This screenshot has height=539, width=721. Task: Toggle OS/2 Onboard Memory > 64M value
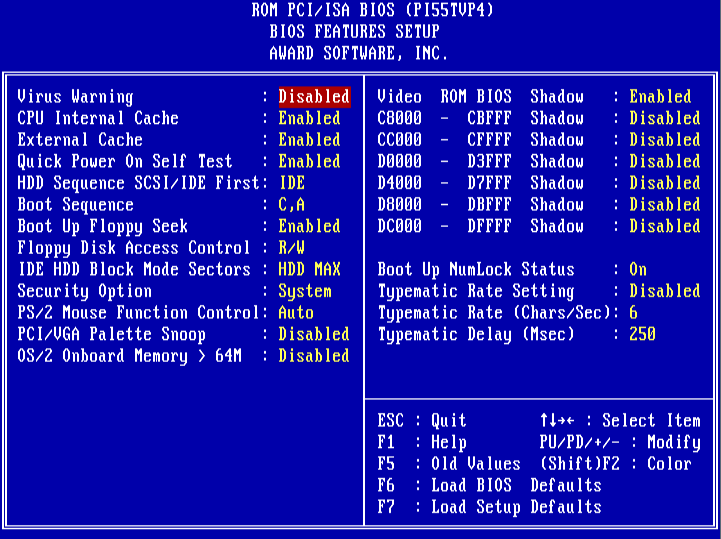(315, 356)
